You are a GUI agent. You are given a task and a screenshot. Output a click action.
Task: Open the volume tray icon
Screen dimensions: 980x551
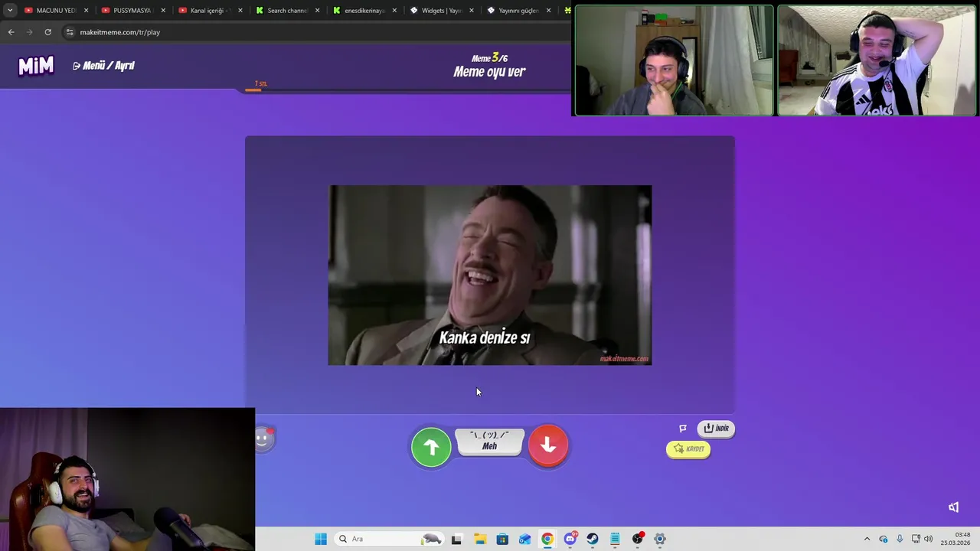click(929, 539)
